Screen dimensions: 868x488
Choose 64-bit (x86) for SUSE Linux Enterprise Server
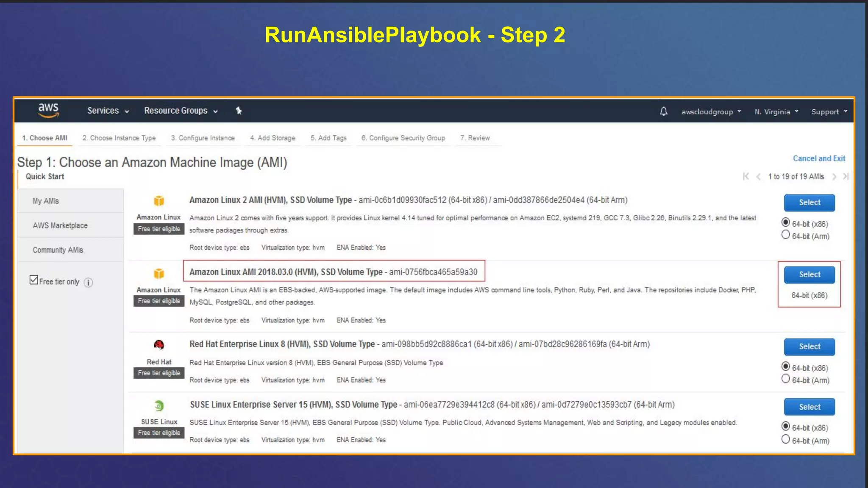point(786,426)
